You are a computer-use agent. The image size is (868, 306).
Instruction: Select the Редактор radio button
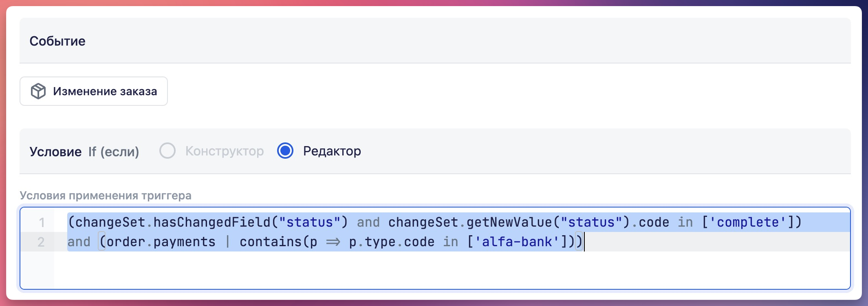tap(285, 151)
